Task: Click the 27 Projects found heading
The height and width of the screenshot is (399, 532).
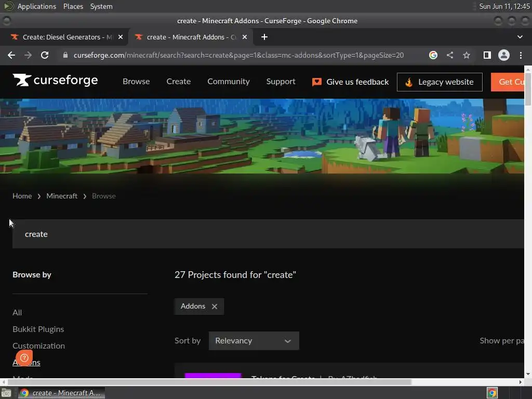Action: pos(235,275)
